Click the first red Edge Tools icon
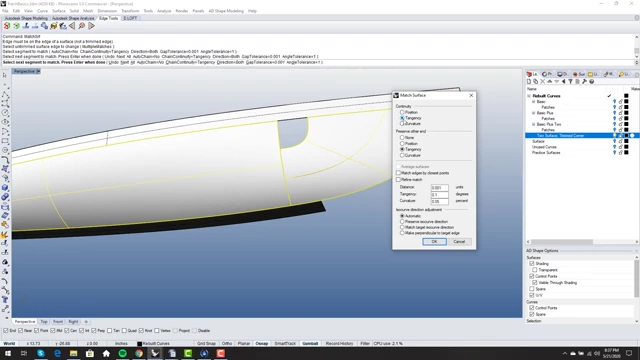The width and height of the screenshot is (640, 360). coord(7,26)
